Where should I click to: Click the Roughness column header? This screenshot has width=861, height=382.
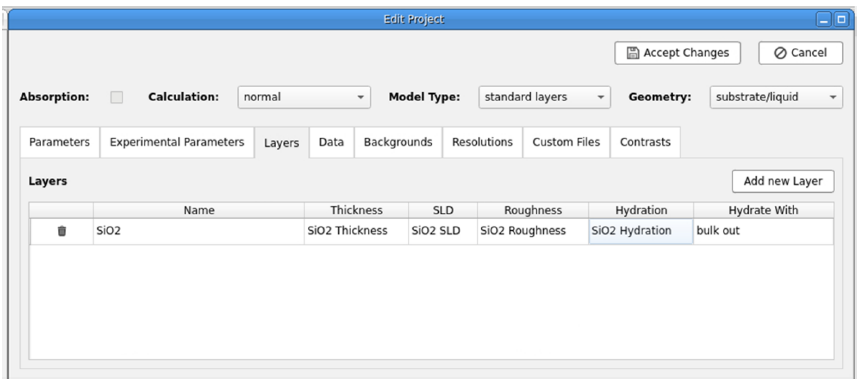click(x=533, y=210)
